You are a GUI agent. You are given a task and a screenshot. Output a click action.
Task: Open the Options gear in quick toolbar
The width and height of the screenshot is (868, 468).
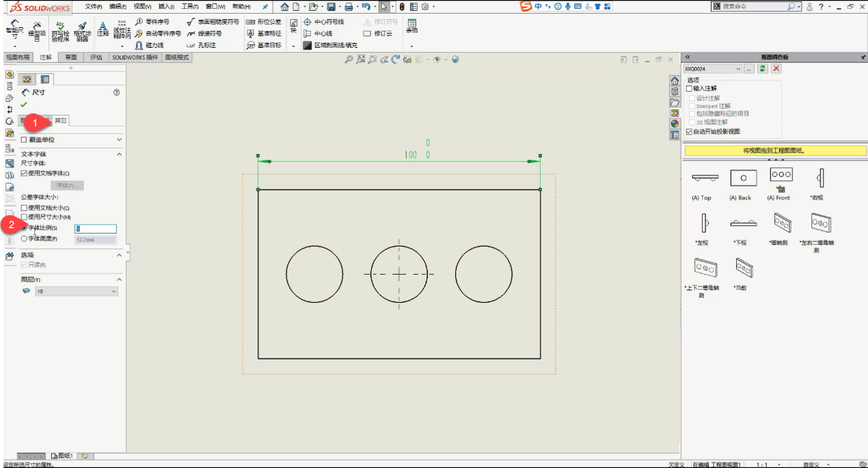point(425,7)
